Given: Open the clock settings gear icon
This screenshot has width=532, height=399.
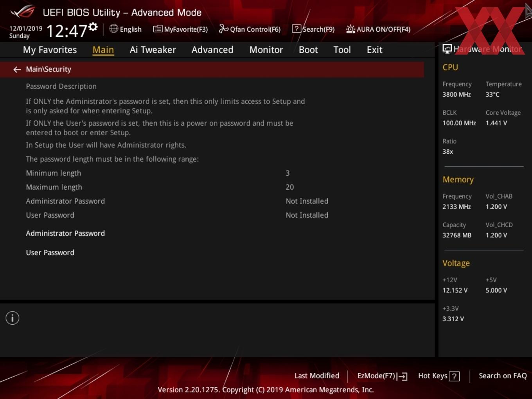Looking at the screenshot, I should pyautogui.click(x=93, y=27).
